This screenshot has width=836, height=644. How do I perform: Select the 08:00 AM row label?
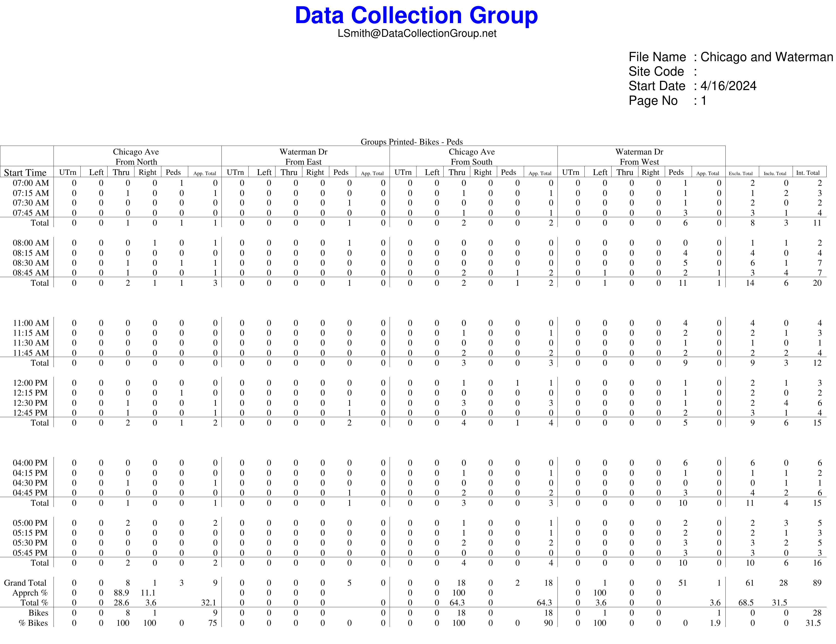tap(31, 243)
